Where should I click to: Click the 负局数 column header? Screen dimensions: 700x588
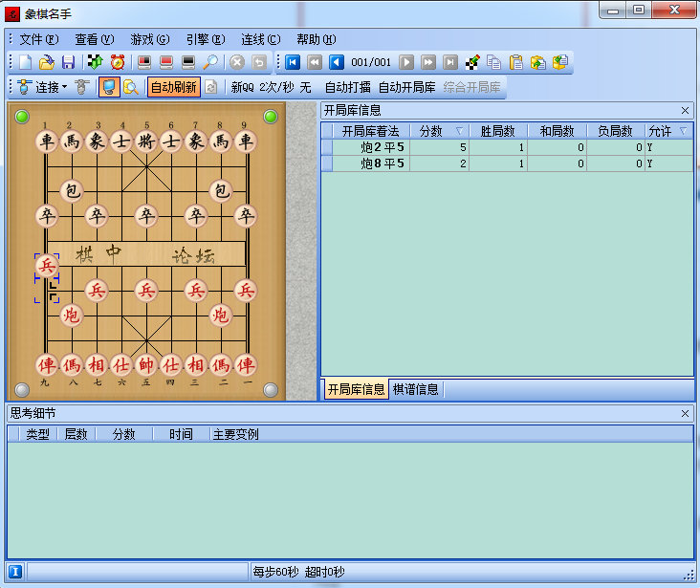pos(616,131)
